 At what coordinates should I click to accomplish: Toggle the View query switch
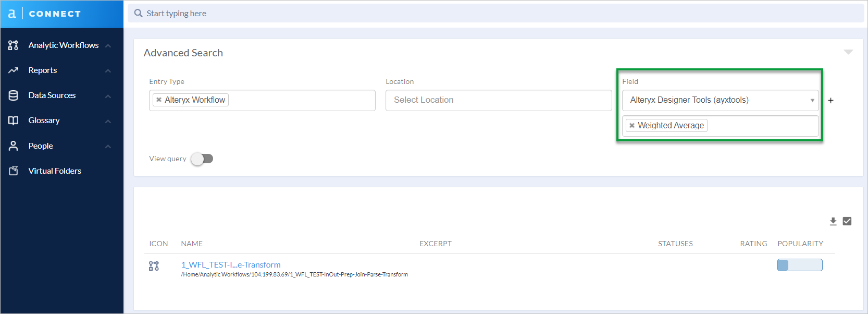pos(202,159)
